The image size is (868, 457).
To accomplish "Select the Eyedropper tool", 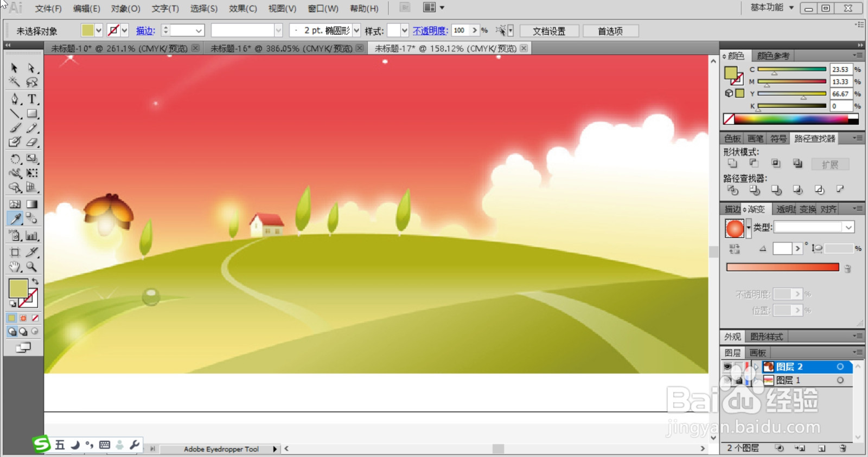I will tap(15, 218).
